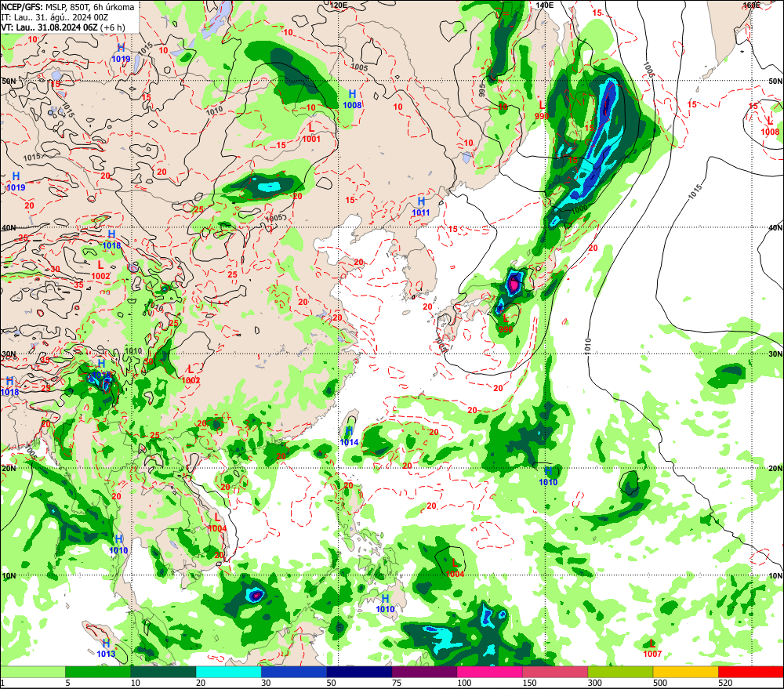Pick the magenta 100–150 legend swatch
Viewport: 784px width, 689px height.
[490, 672]
